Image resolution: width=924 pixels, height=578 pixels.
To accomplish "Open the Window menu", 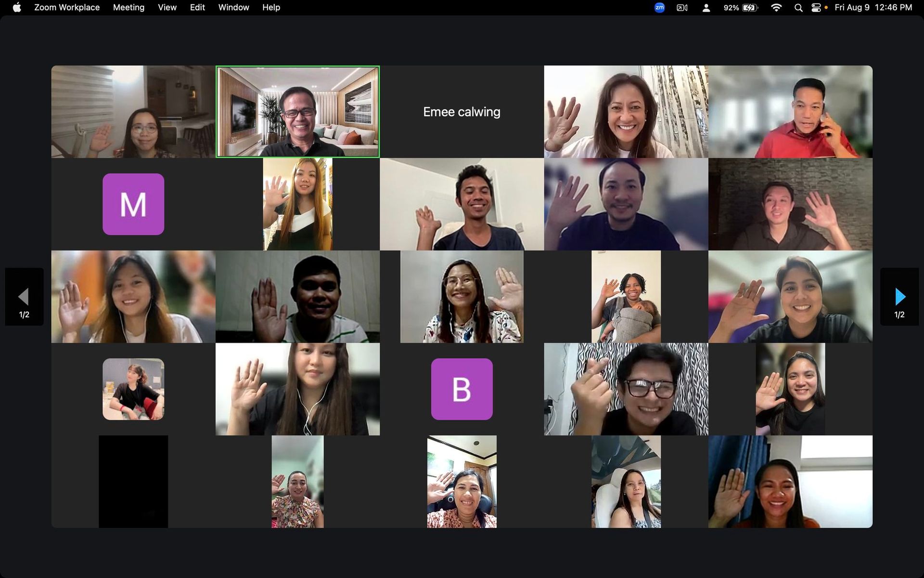I will [233, 7].
